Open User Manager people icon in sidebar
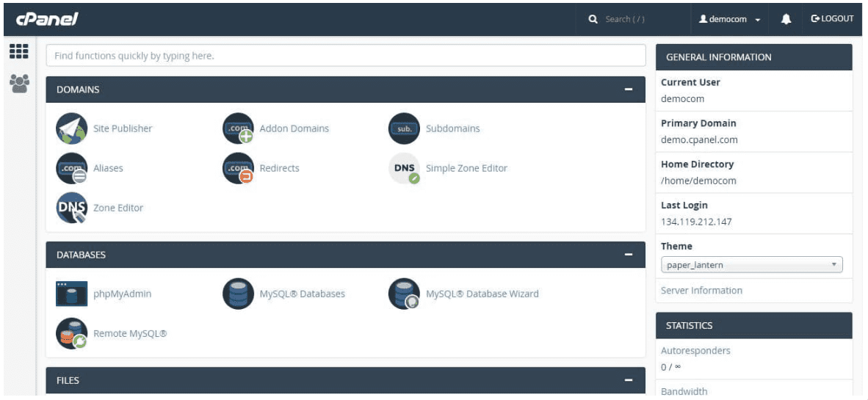This screenshot has width=868, height=400. pyautogui.click(x=19, y=84)
